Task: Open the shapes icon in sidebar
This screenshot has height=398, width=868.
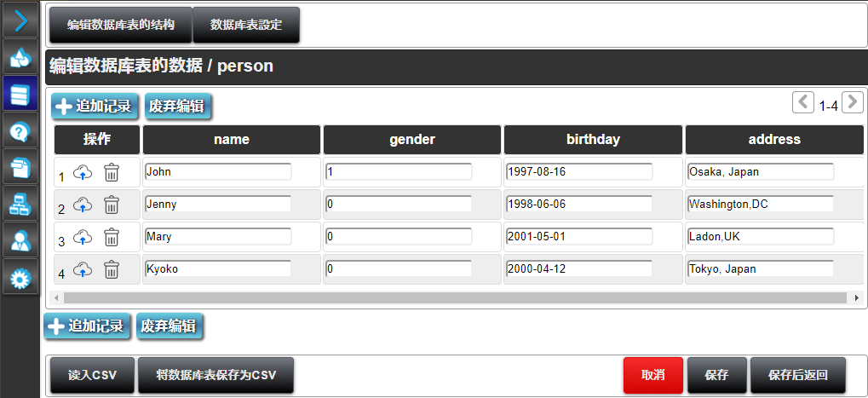Action: coord(20,57)
